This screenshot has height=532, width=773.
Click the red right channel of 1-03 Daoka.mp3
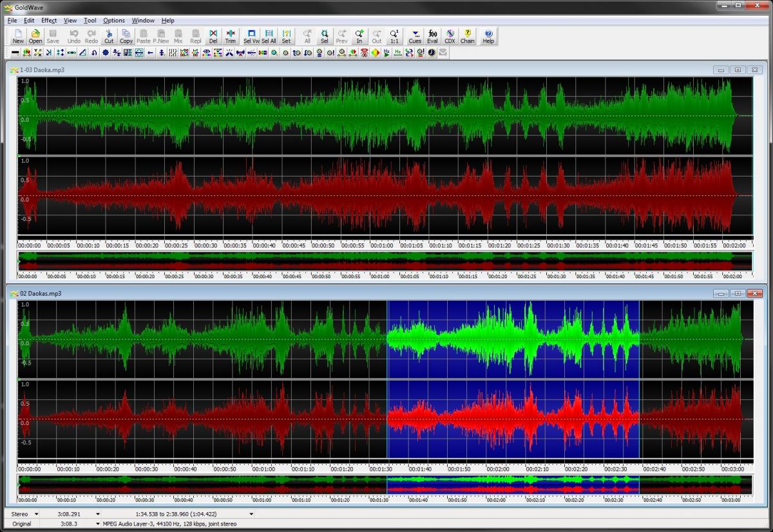[x=385, y=195]
